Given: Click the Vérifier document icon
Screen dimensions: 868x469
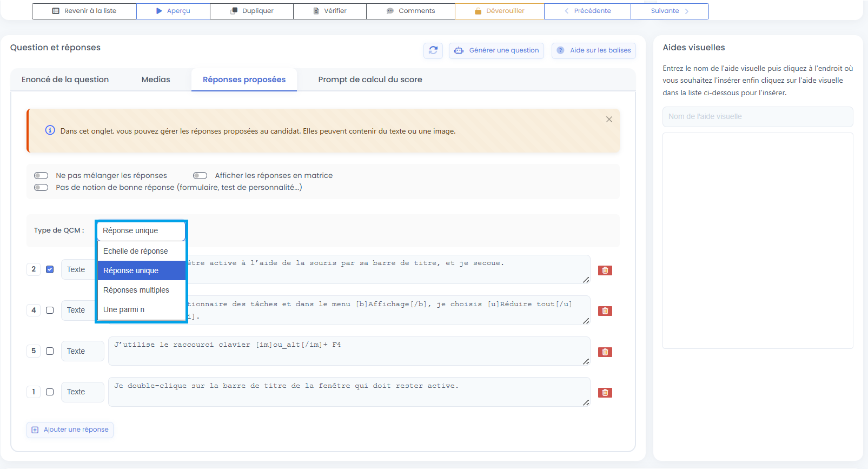Looking at the screenshot, I should [316, 11].
